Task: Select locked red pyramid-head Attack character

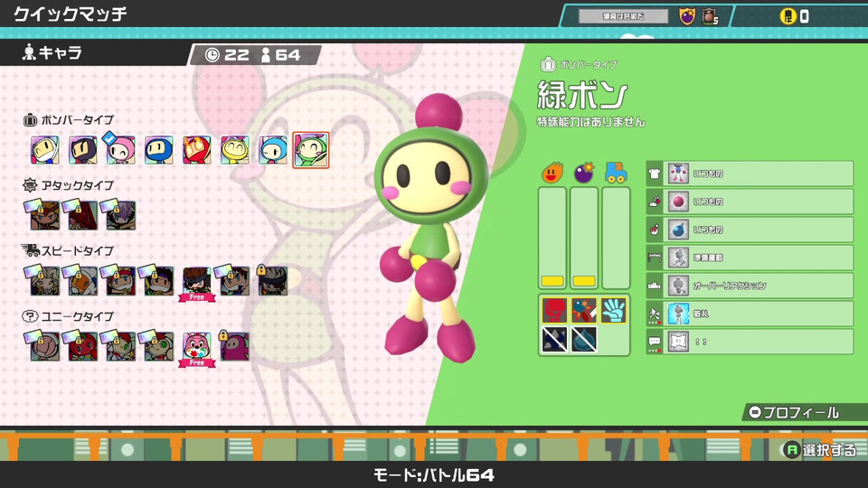Action: [x=82, y=215]
